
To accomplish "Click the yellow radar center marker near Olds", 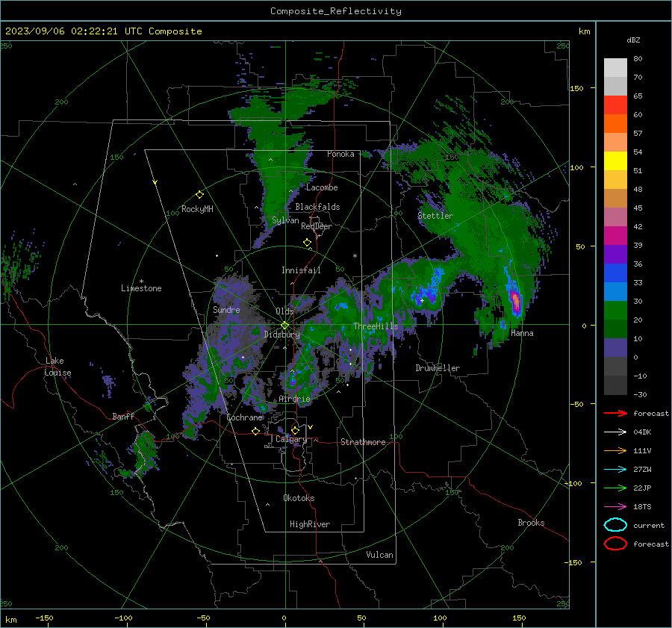I will pyautogui.click(x=284, y=326).
